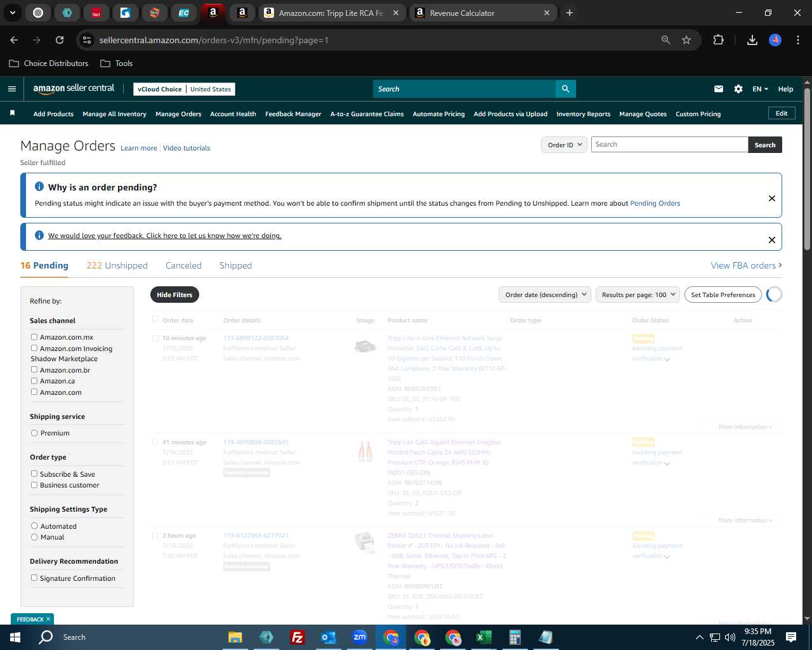The image size is (812, 650).
Task: Open the vCloud Choice account switcher
Action: [184, 89]
